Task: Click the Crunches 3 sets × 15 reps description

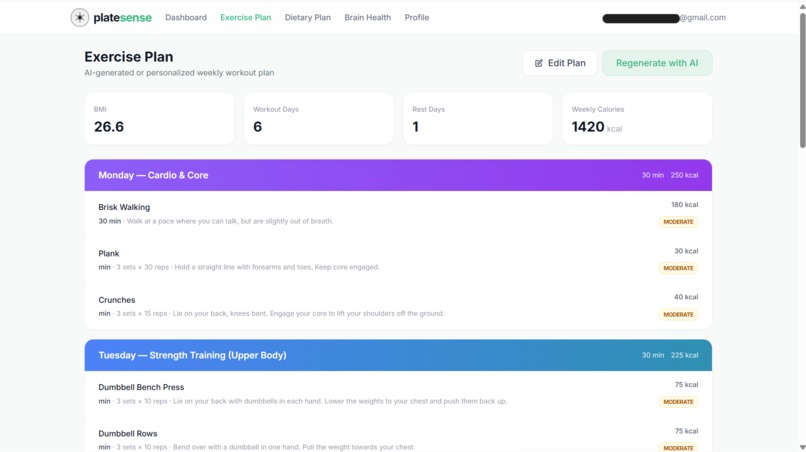Action: 280,314
